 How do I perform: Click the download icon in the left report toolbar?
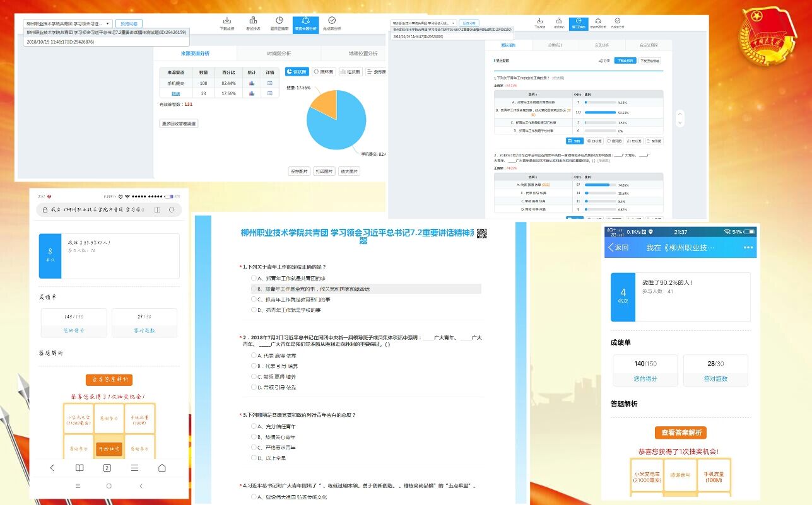[227, 21]
